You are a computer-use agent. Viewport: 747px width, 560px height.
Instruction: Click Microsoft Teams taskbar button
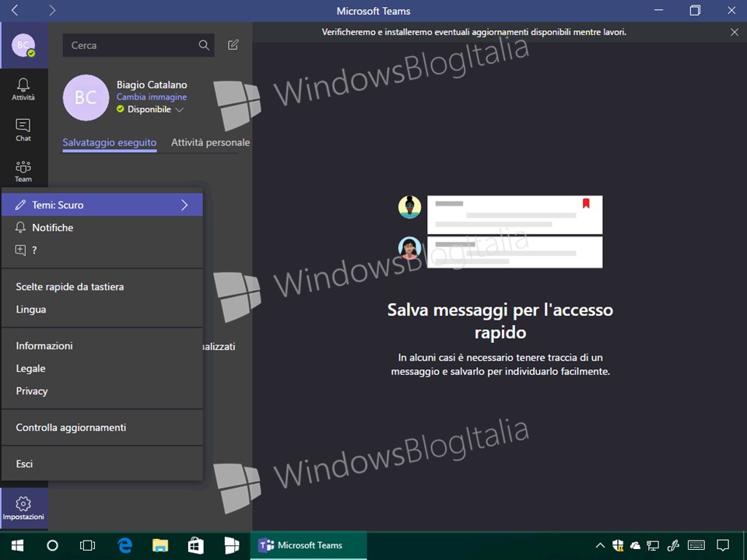pyautogui.click(x=308, y=546)
